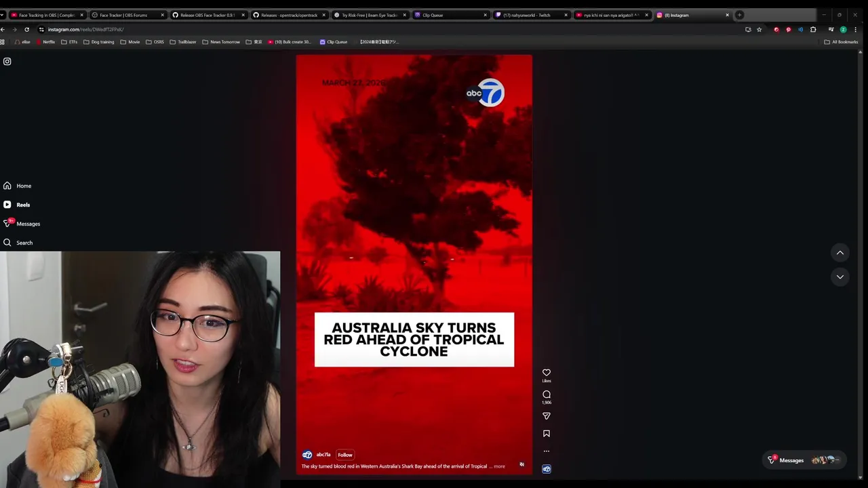Click the instagram.com address bar URL

pyautogui.click(x=85, y=29)
